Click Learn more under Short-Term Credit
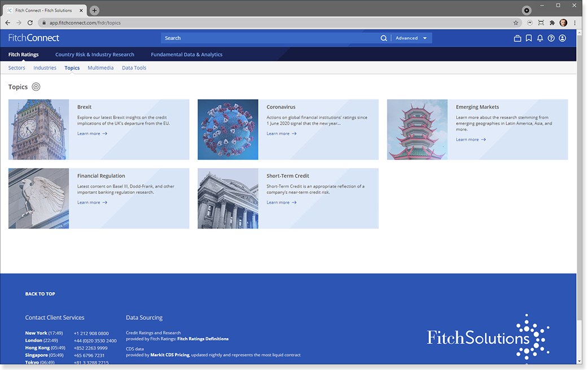 pyautogui.click(x=282, y=203)
